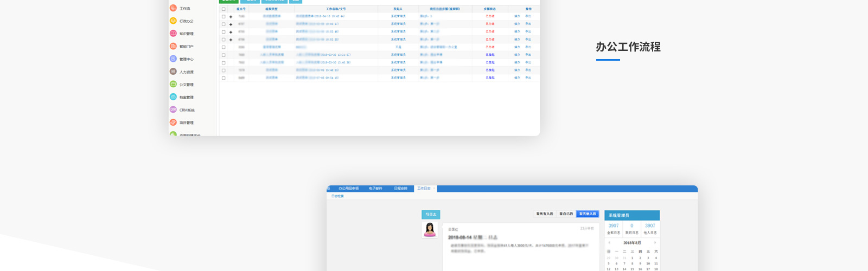The width and height of the screenshot is (868, 271).
Task: Switch to the 日程安排 tab
Action: [x=400, y=189]
